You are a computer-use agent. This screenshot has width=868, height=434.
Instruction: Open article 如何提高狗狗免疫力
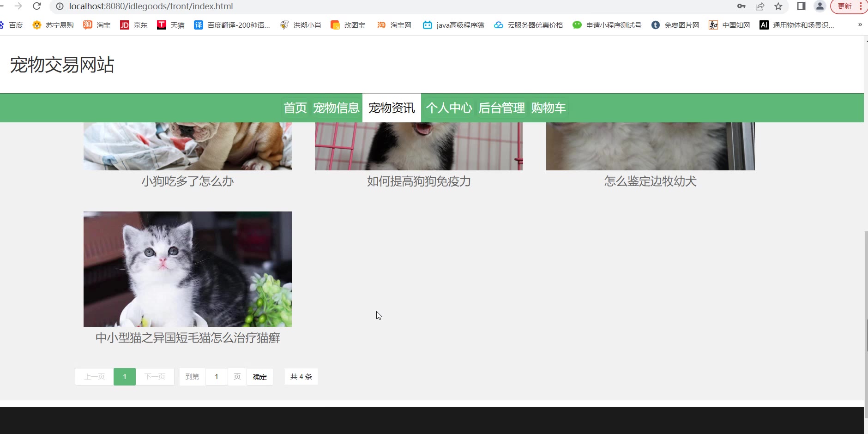tap(419, 181)
